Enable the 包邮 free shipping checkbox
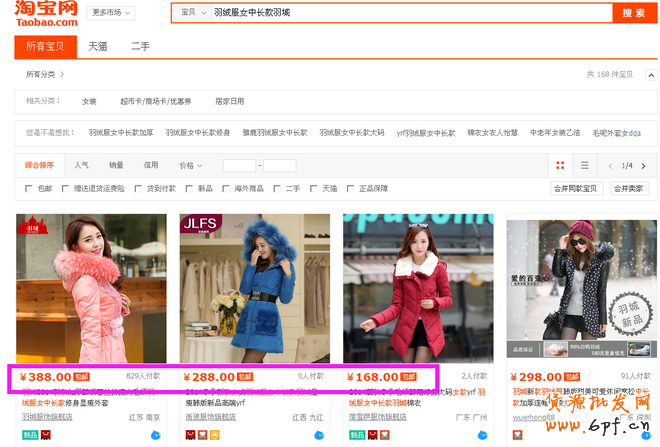Image resolution: width=660 pixels, height=447 pixels. click(29, 188)
